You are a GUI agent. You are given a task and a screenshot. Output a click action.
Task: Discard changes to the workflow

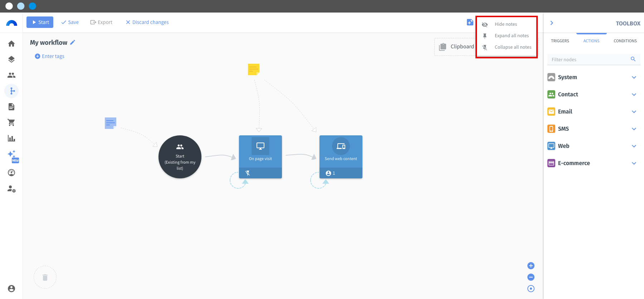(147, 22)
